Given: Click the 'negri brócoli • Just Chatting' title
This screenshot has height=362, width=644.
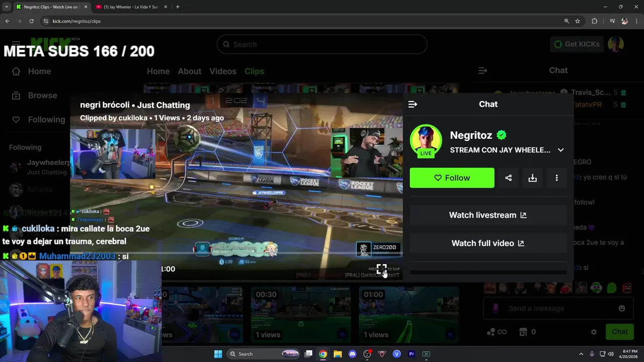Looking at the screenshot, I should pos(135,105).
